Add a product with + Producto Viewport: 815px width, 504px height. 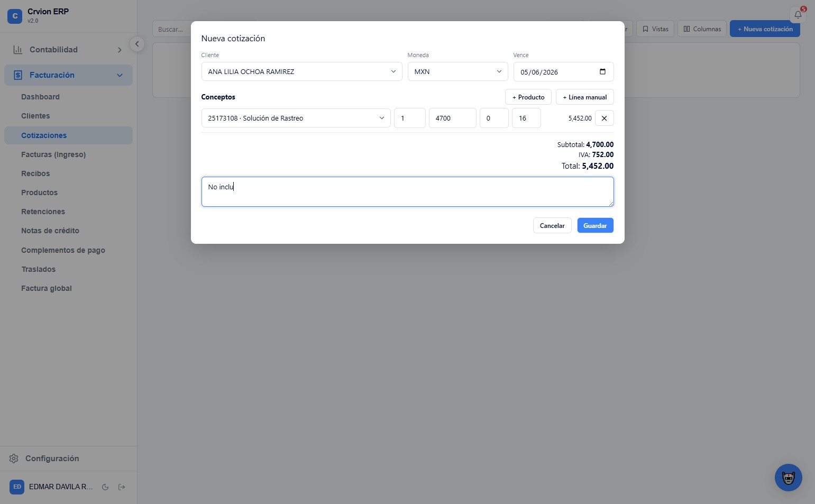point(528,97)
